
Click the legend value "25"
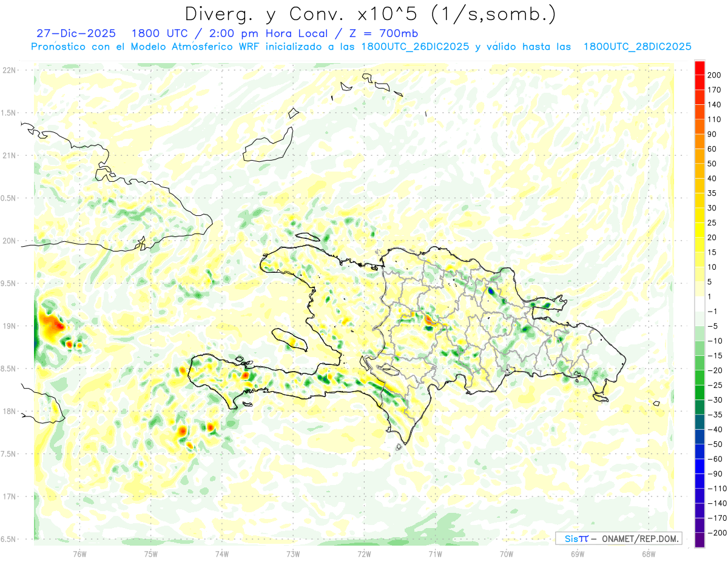pos(712,222)
